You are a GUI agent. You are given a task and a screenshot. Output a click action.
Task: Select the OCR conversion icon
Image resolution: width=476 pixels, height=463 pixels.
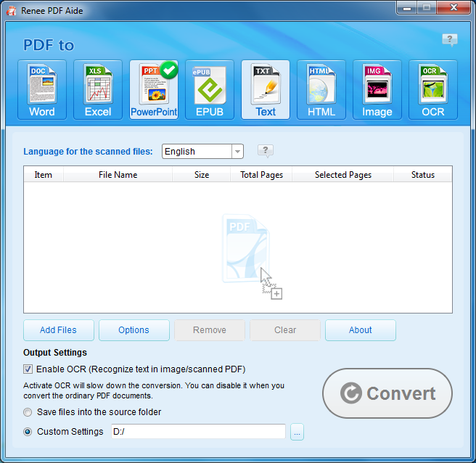(x=433, y=89)
